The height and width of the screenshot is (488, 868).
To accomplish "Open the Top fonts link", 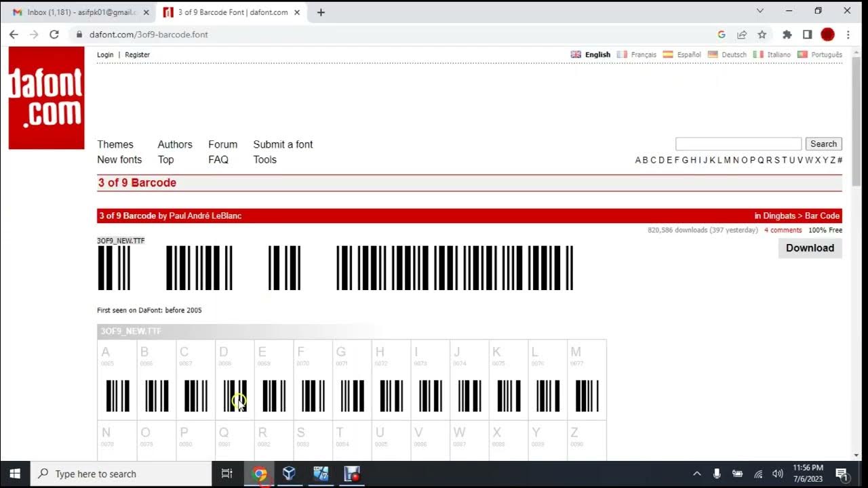I will pyautogui.click(x=166, y=160).
